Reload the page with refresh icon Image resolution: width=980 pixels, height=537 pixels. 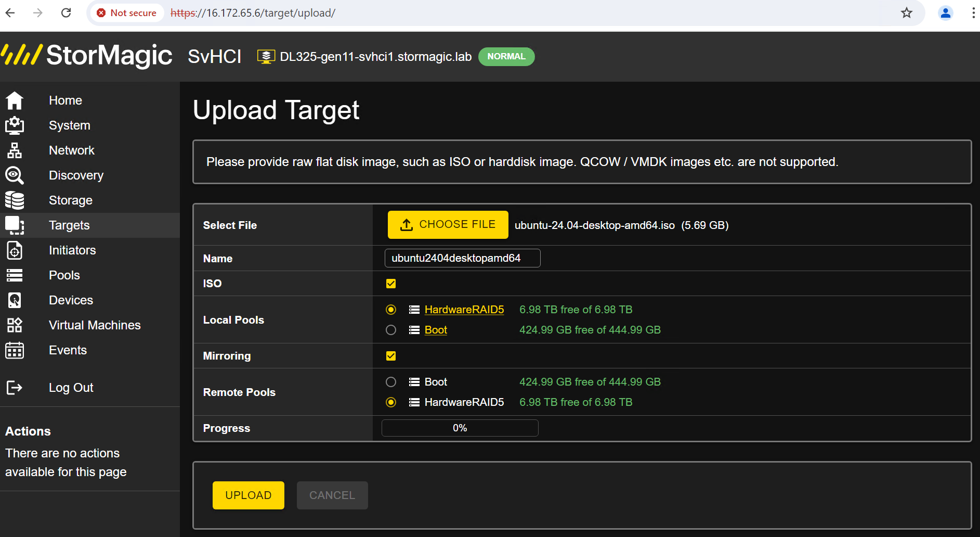tap(66, 13)
